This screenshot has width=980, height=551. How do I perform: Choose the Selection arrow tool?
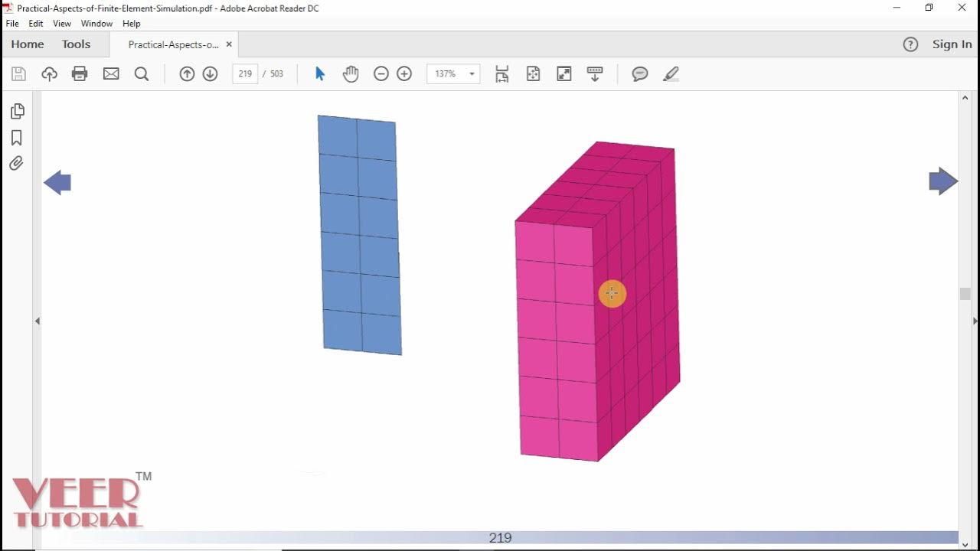click(x=320, y=74)
